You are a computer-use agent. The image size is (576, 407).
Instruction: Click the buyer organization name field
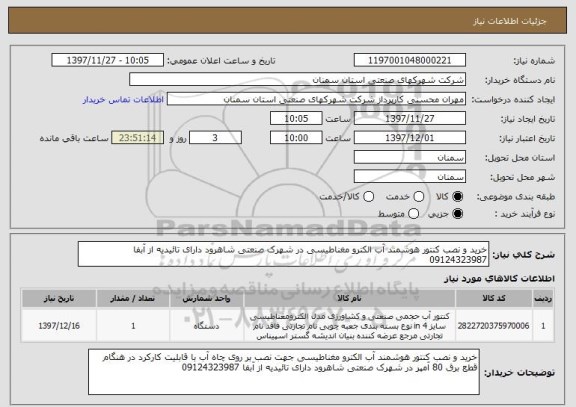tap(298, 80)
